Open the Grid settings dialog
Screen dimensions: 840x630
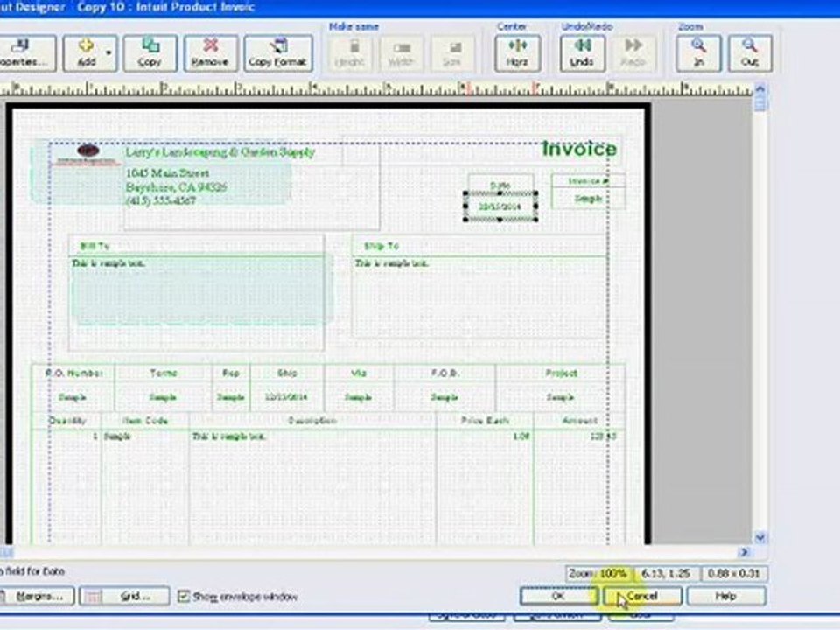pyautogui.click(x=124, y=596)
